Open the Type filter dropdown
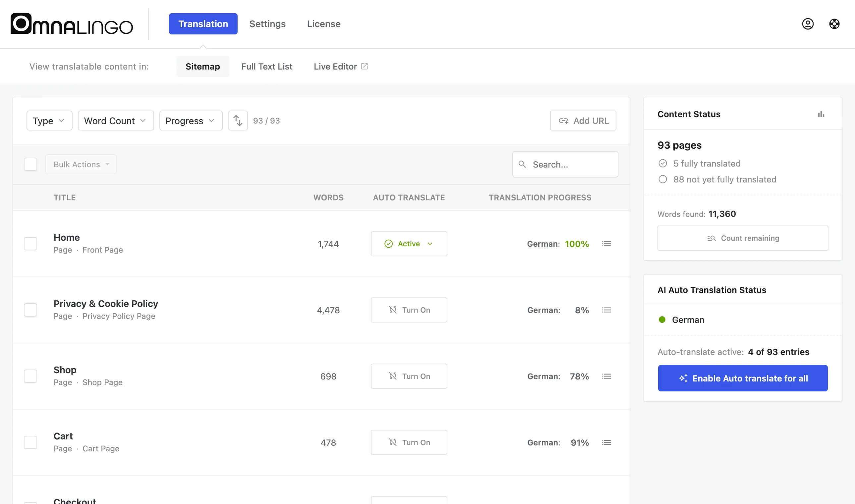This screenshot has height=504, width=855. pyautogui.click(x=49, y=121)
